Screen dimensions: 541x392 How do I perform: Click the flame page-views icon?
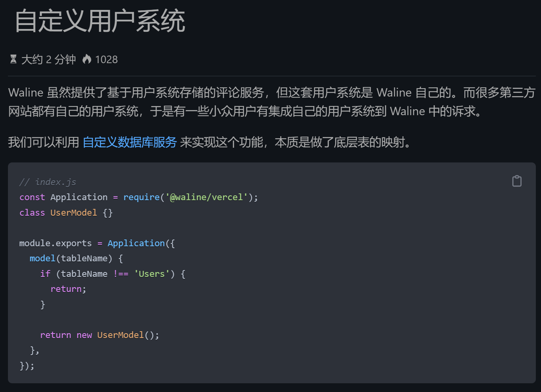click(x=87, y=60)
